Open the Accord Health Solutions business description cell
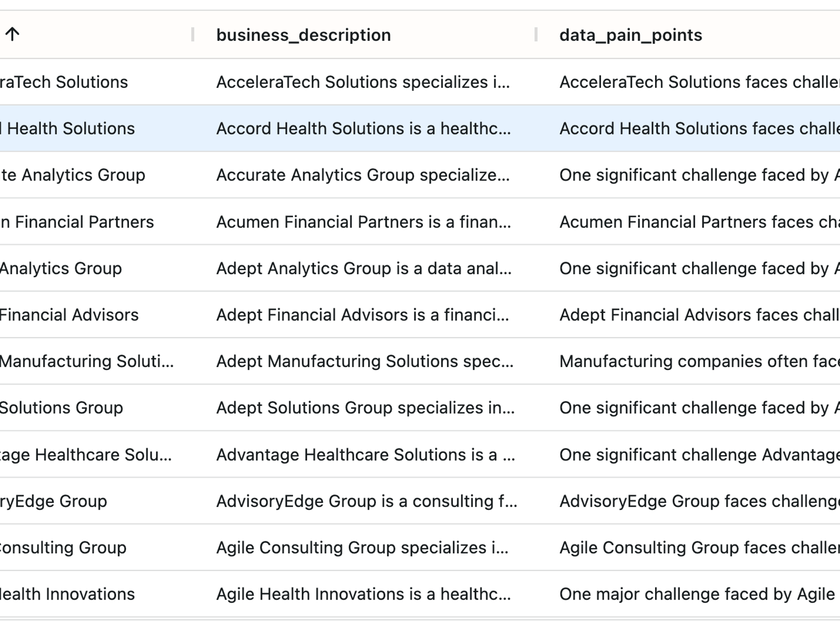This screenshot has height=630, width=840. tap(363, 129)
